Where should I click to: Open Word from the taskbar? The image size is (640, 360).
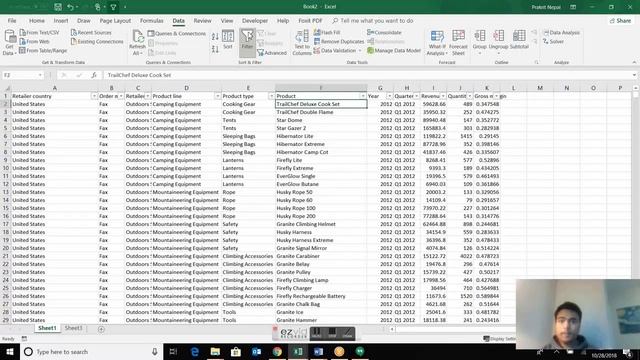pyautogui.click(x=318, y=351)
